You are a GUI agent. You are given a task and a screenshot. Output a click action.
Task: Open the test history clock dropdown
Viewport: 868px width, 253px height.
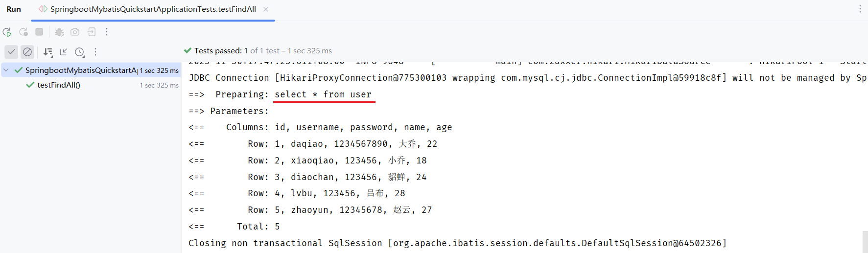coord(80,52)
